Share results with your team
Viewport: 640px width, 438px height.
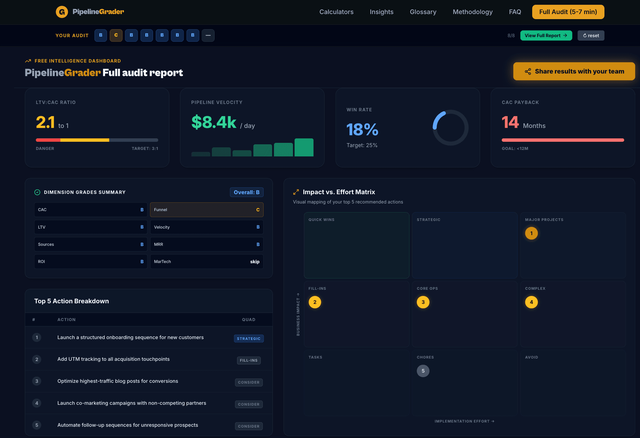574,71
